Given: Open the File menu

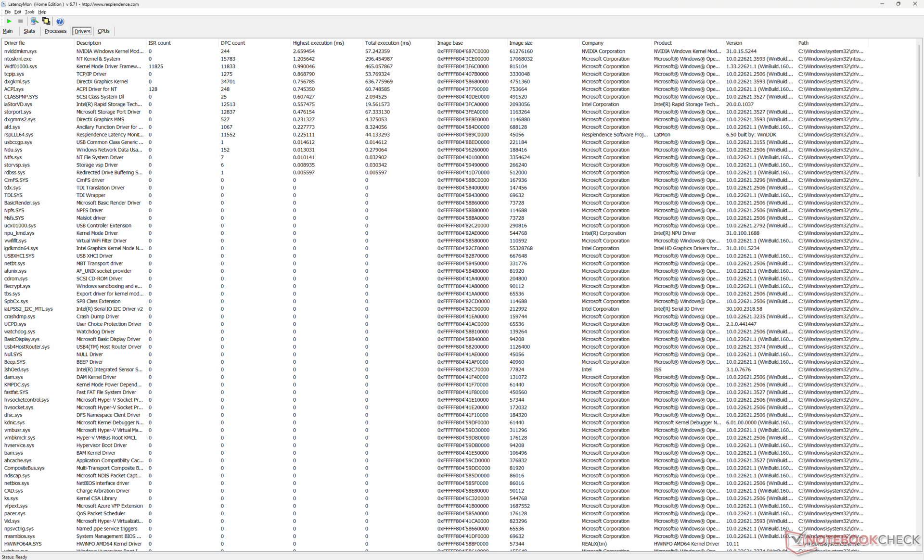Looking at the screenshot, I should pyautogui.click(x=7, y=12).
